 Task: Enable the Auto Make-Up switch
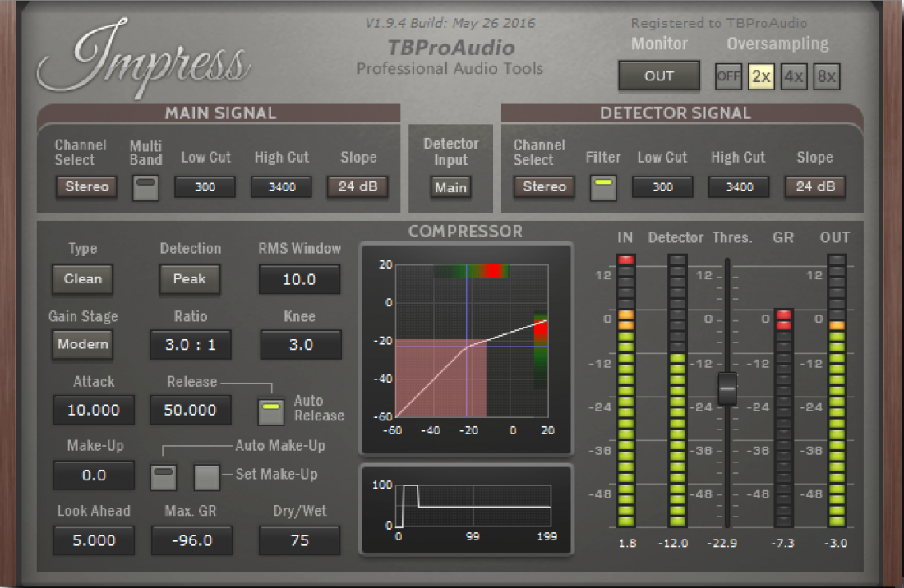click(x=164, y=477)
